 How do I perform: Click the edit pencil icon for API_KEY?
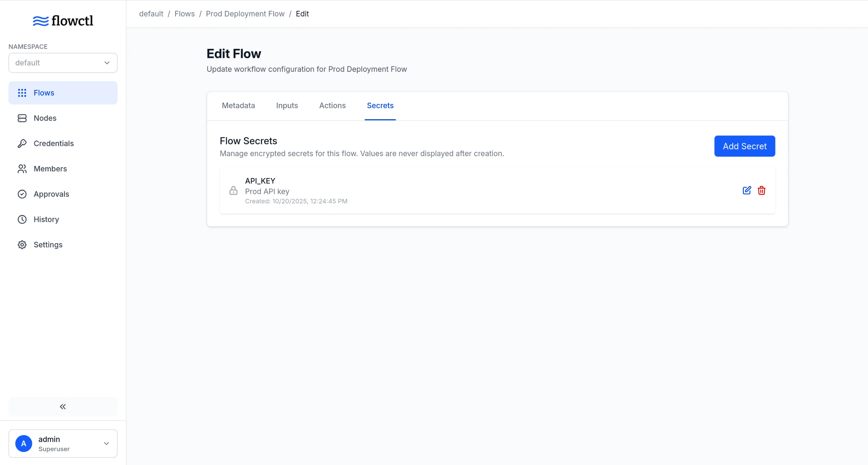pos(746,190)
